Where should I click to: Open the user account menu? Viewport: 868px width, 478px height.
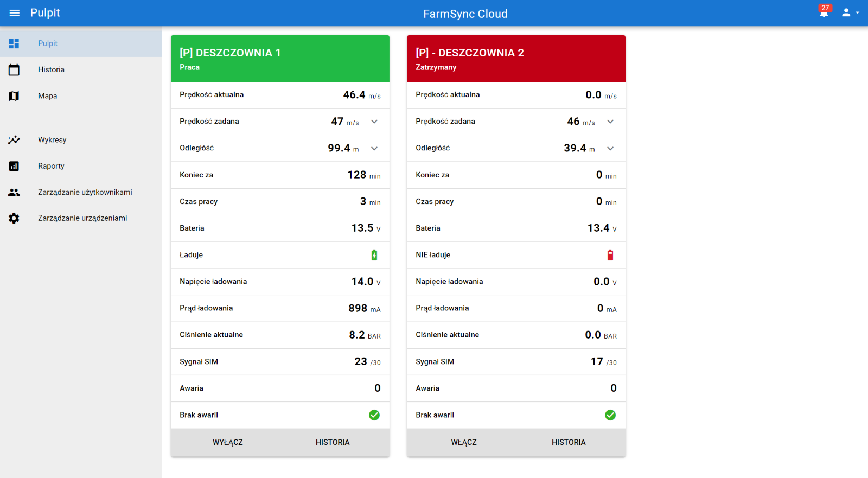pyautogui.click(x=849, y=12)
